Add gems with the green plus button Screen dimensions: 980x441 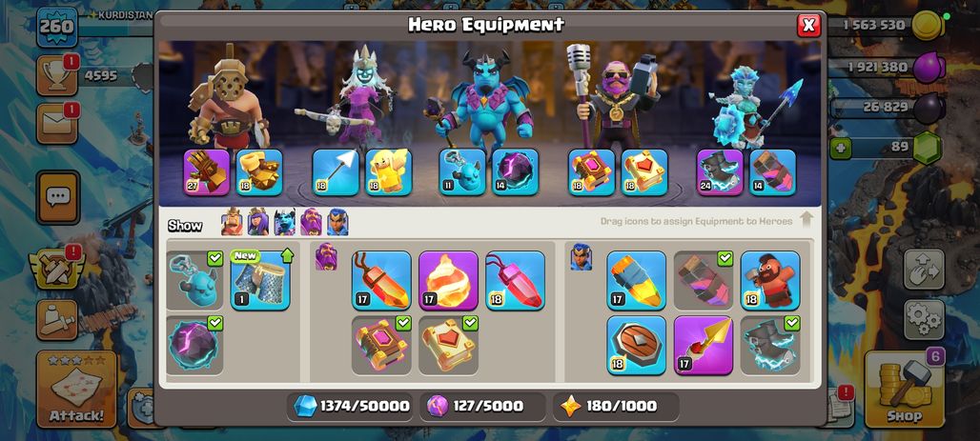(x=839, y=148)
